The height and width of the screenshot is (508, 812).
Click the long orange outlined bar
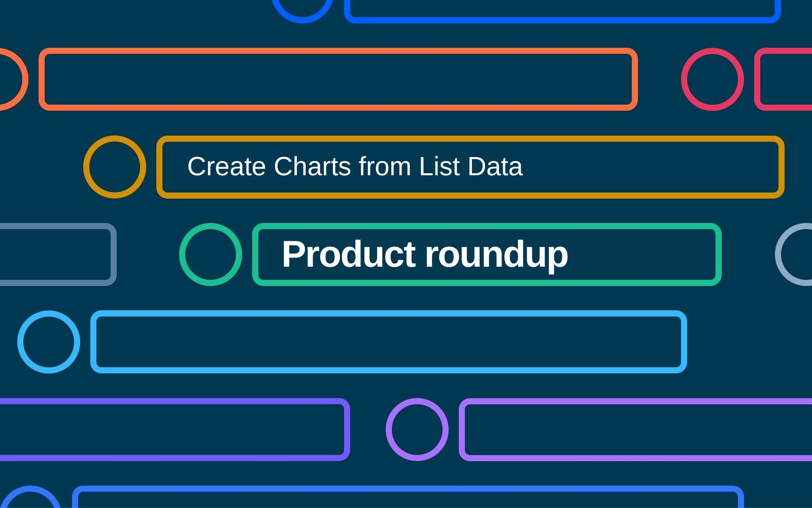[x=338, y=79]
